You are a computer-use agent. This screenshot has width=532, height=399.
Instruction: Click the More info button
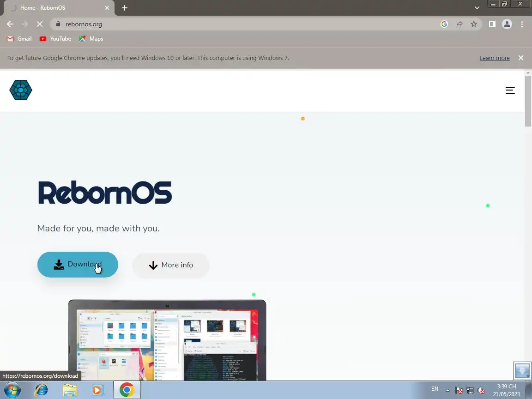(171, 266)
